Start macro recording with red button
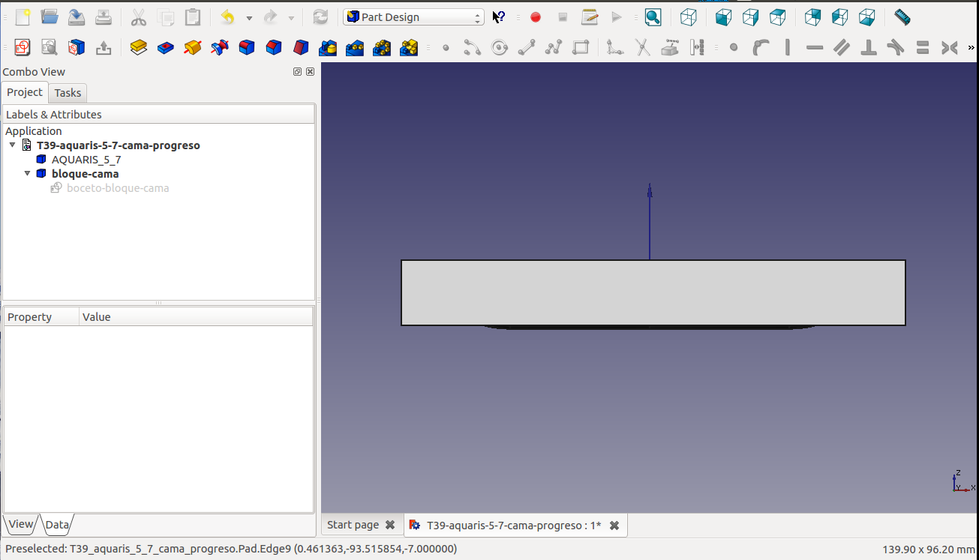 tap(536, 17)
